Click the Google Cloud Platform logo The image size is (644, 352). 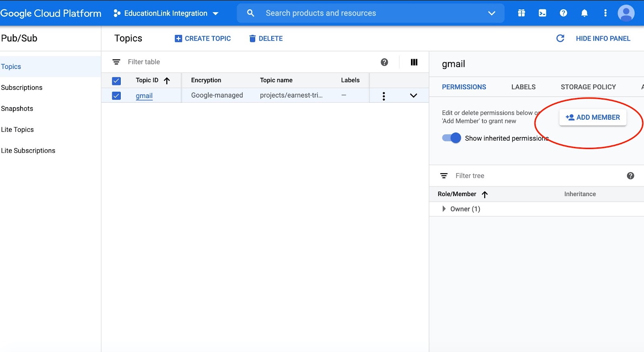coord(51,13)
